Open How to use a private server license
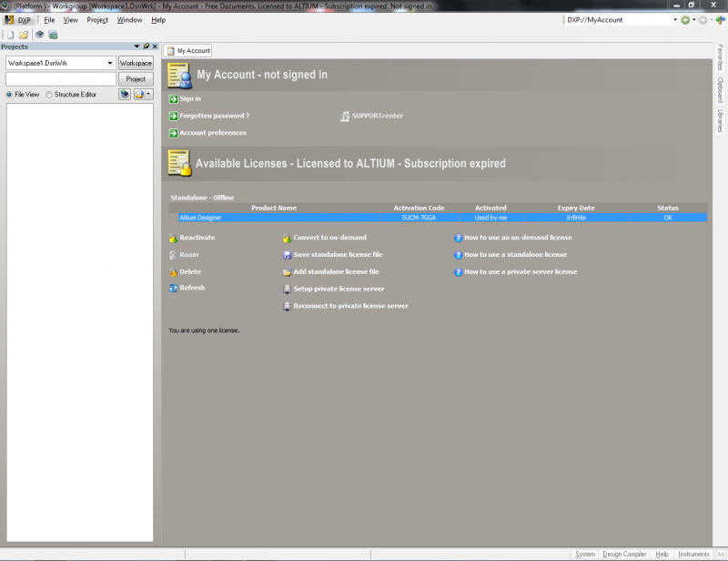The height and width of the screenshot is (561, 728). [x=521, y=272]
